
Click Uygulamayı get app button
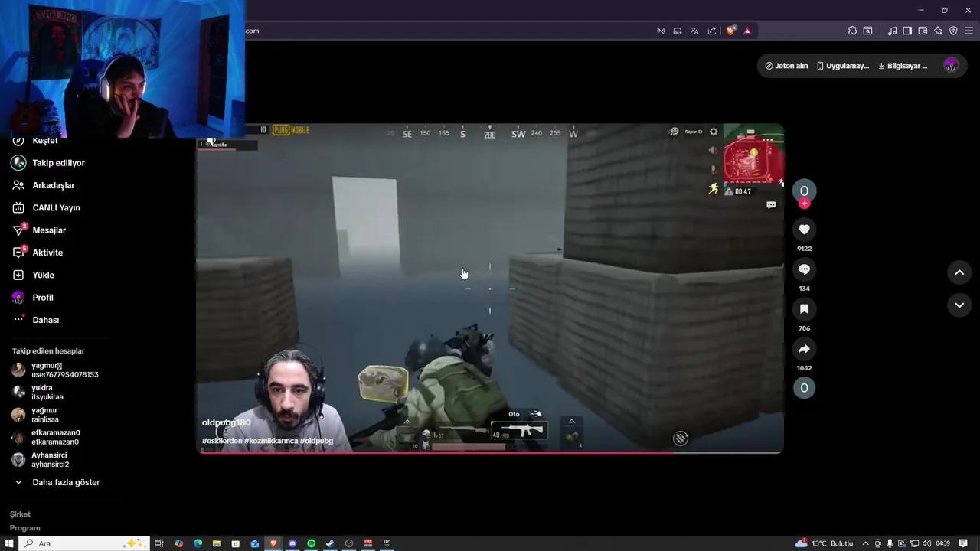[x=842, y=66]
